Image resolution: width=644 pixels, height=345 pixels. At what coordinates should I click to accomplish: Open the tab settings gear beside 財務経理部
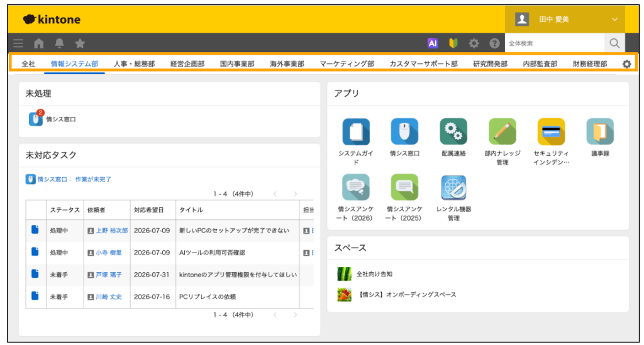click(x=626, y=64)
